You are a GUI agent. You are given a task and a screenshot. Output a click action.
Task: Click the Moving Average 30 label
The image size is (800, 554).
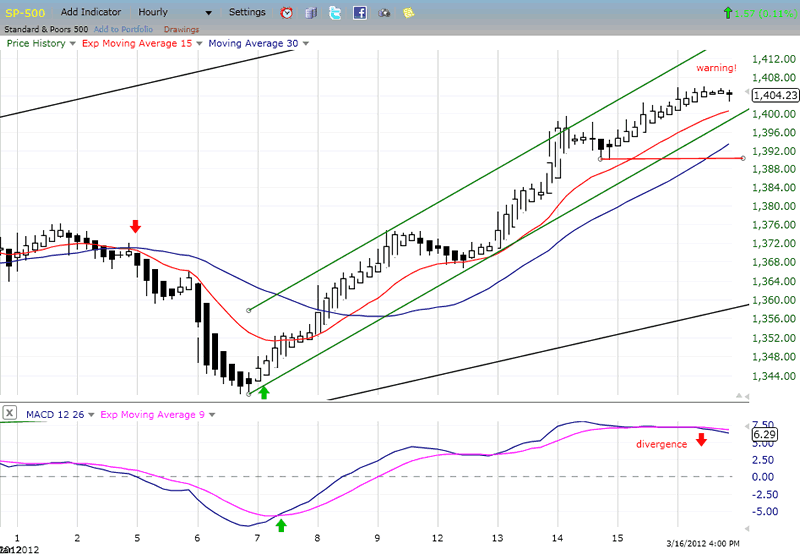click(253, 43)
